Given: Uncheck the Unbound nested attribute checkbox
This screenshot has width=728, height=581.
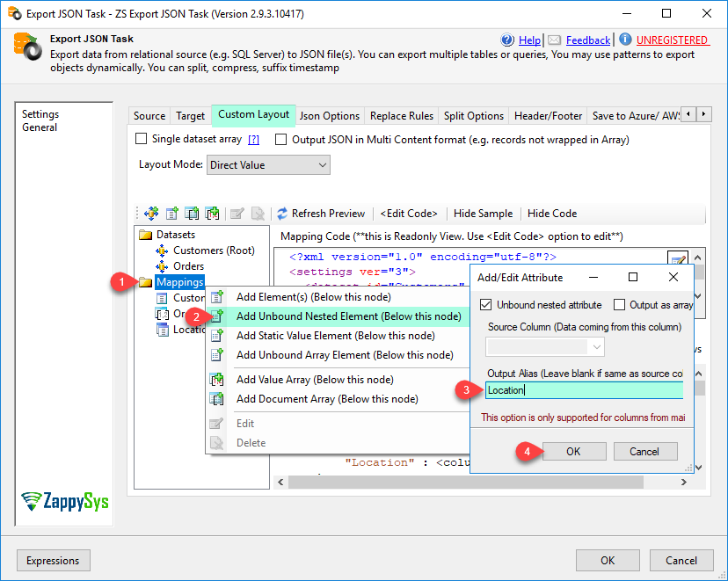Looking at the screenshot, I should coord(485,304).
